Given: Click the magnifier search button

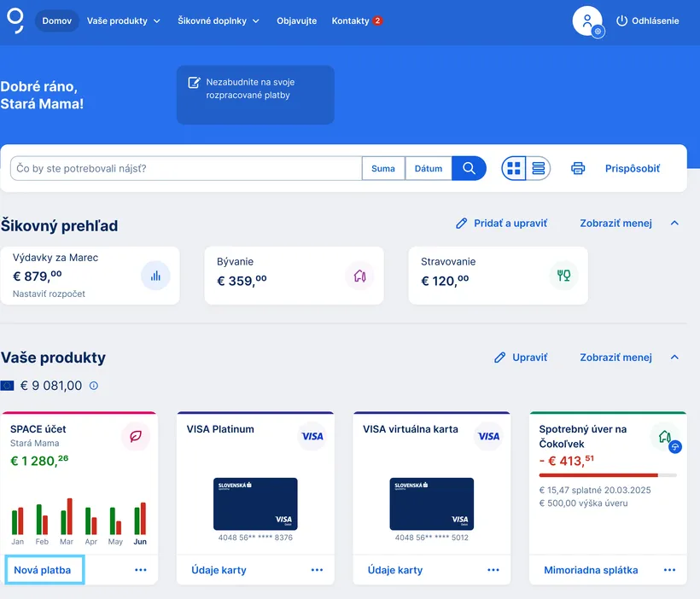Looking at the screenshot, I should (x=469, y=168).
